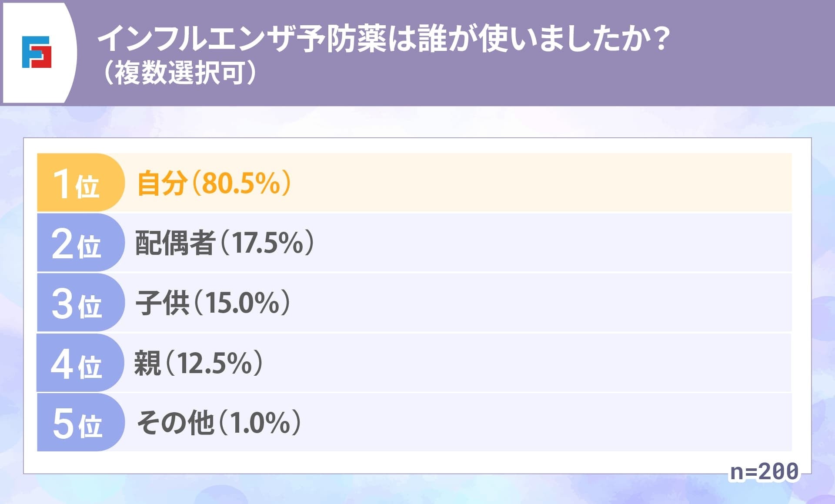
Task: Click empty area of fifth-place row
Action: 522,423
